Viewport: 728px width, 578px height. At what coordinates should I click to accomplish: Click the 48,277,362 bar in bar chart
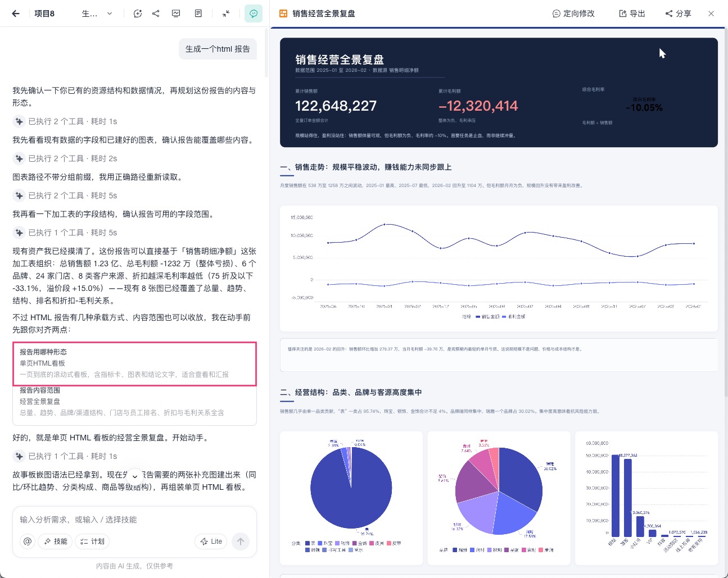point(628,497)
